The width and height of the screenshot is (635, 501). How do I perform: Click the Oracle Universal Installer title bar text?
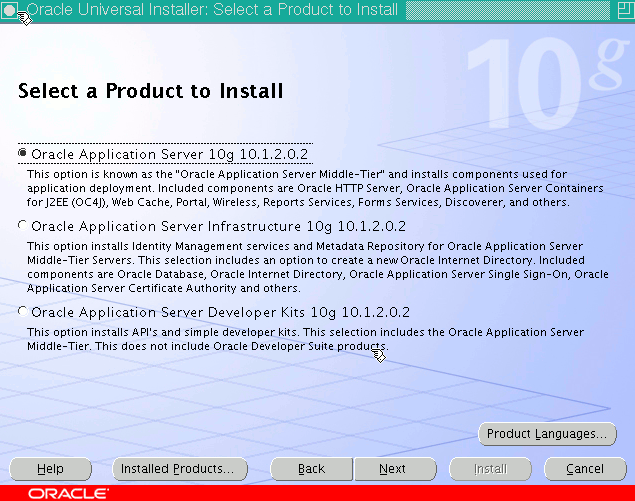click(212, 10)
